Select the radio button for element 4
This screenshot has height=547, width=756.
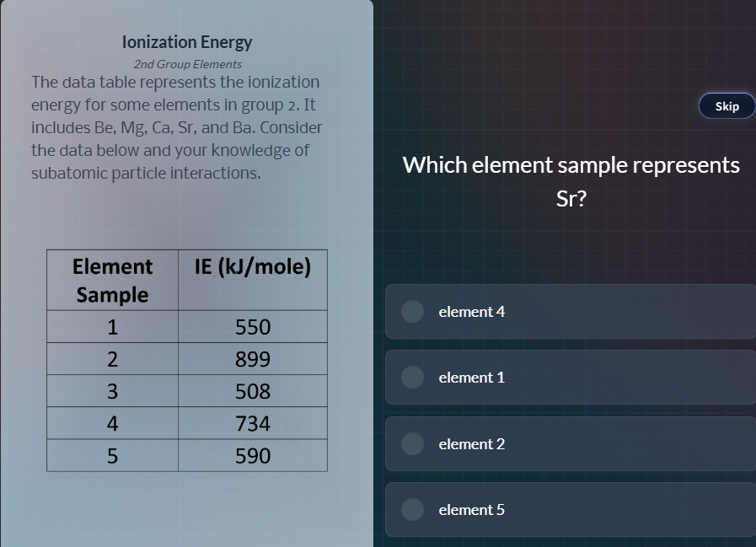click(x=412, y=311)
